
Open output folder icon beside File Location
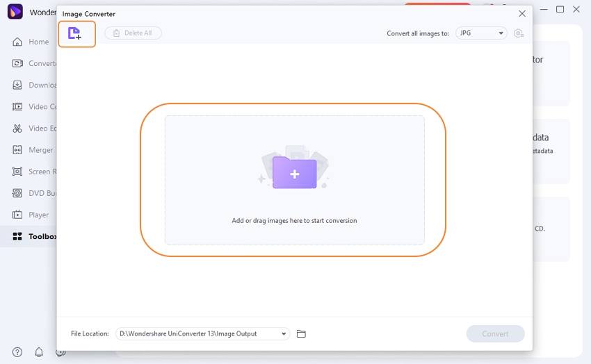pos(301,334)
